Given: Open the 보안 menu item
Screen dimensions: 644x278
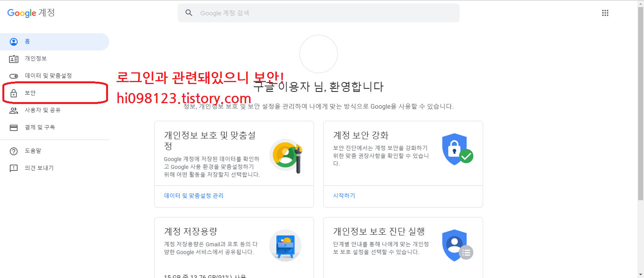Looking at the screenshot, I should tap(54, 93).
